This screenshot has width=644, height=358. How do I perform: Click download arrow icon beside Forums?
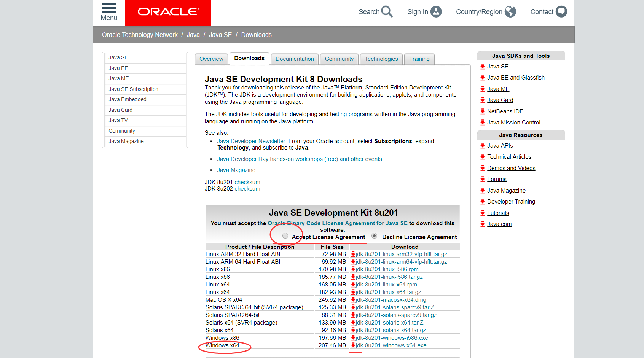pyautogui.click(x=483, y=179)
